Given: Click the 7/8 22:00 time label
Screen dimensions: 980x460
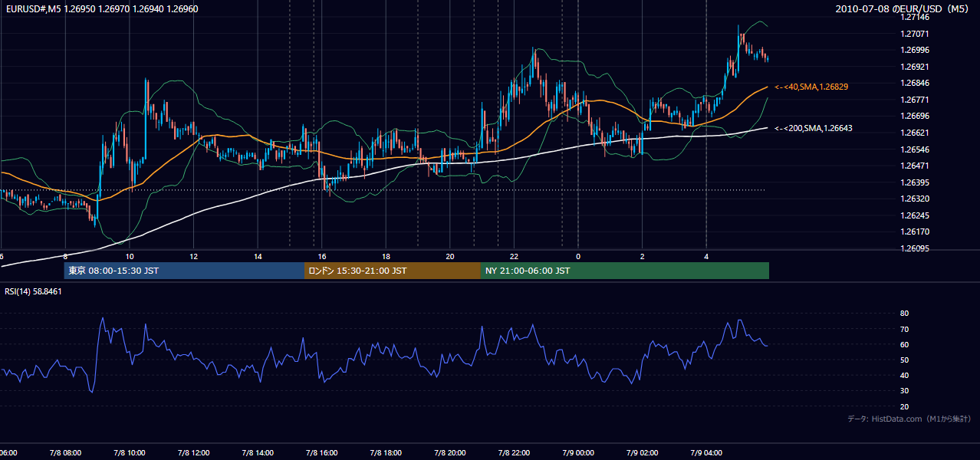Looking at the screenshot, I should tap(515, 452).
